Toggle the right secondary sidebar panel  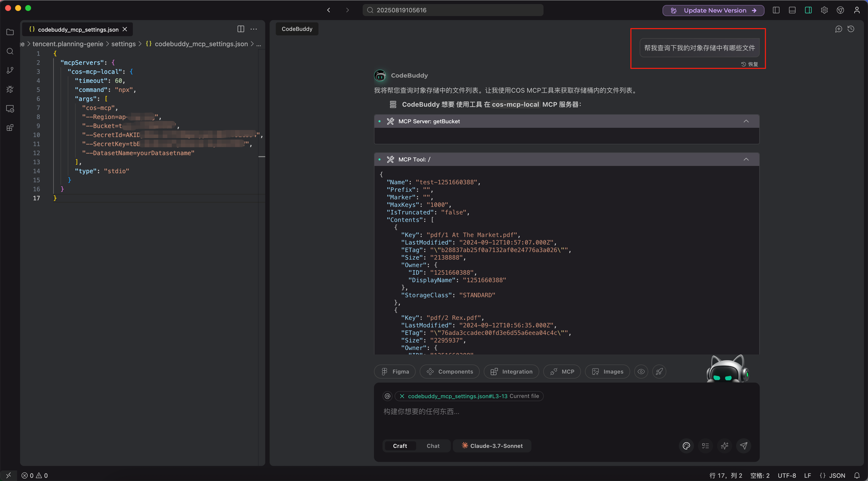(808, 10)
